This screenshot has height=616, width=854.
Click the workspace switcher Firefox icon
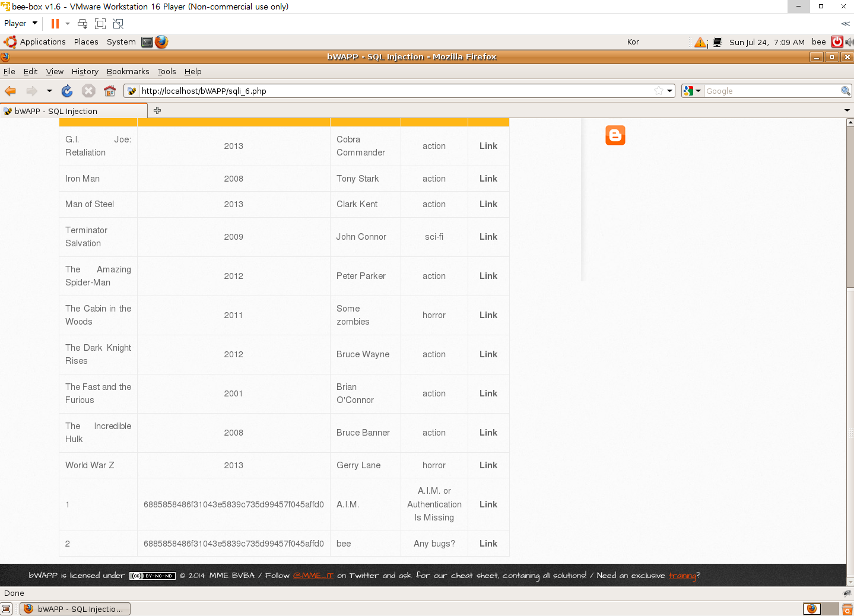pos(812,609)
